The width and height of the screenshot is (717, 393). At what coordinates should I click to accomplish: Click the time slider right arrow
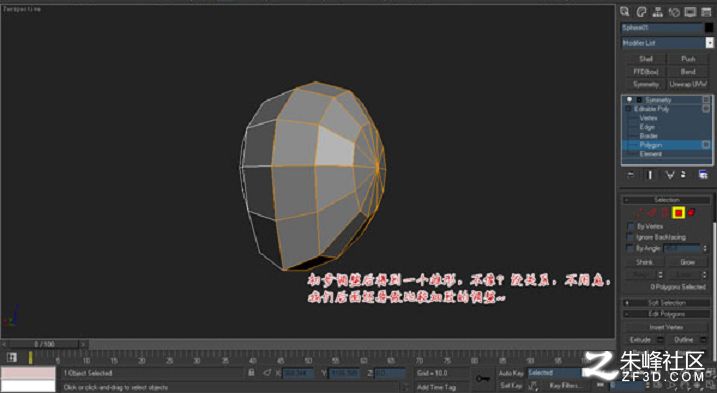84,344
